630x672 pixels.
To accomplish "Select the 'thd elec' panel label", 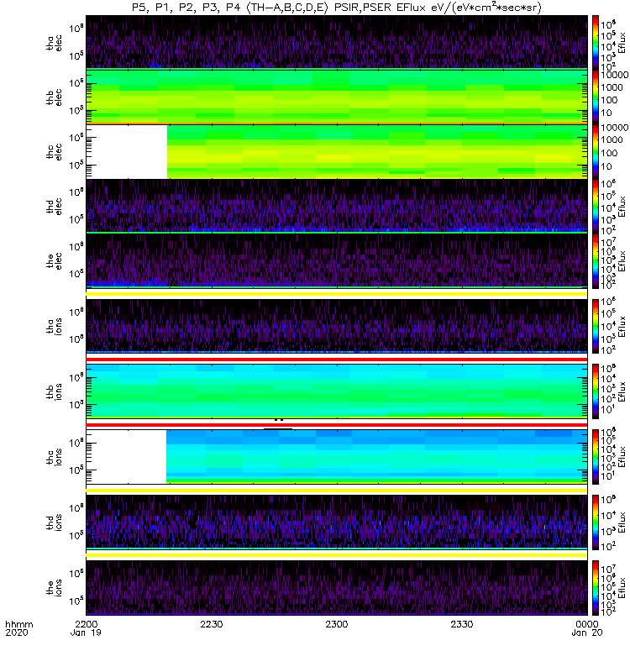I will click(55, 206).
